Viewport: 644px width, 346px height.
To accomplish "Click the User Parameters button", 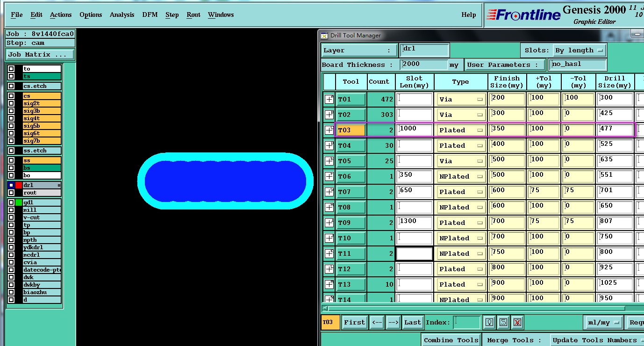I will point(505,65).
